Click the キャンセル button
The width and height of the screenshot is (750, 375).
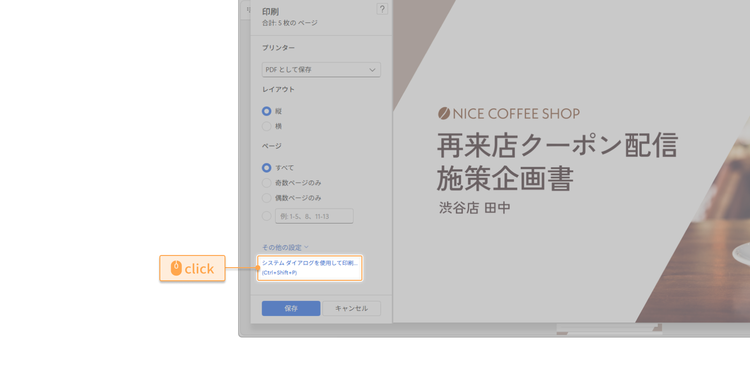coord(352,309)
